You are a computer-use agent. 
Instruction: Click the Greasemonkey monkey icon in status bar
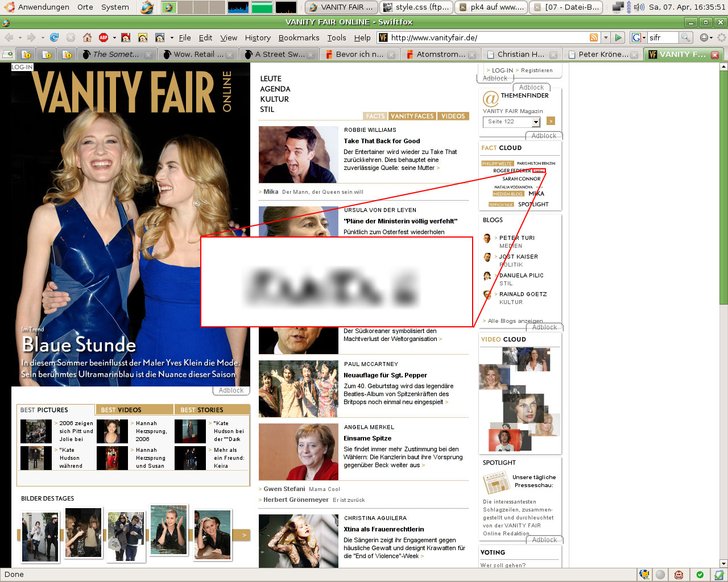[x=679, y=575]
